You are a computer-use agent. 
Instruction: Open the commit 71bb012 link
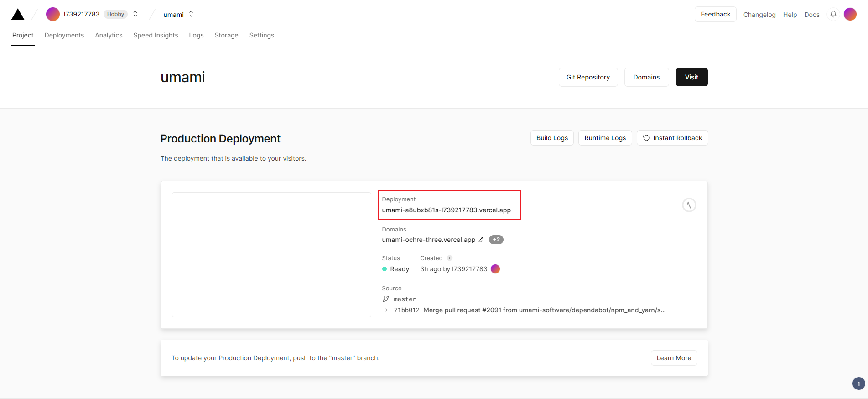(x=407, y=310)
